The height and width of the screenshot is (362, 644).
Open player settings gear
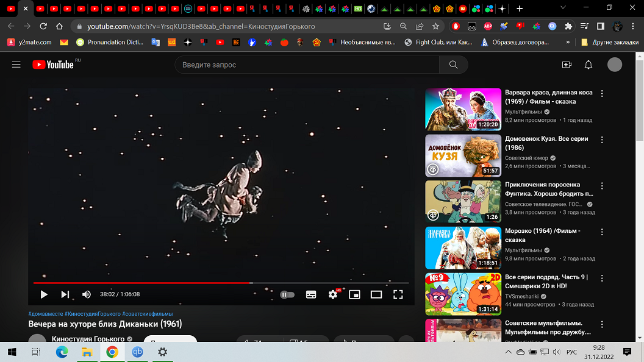coord(333,294)
